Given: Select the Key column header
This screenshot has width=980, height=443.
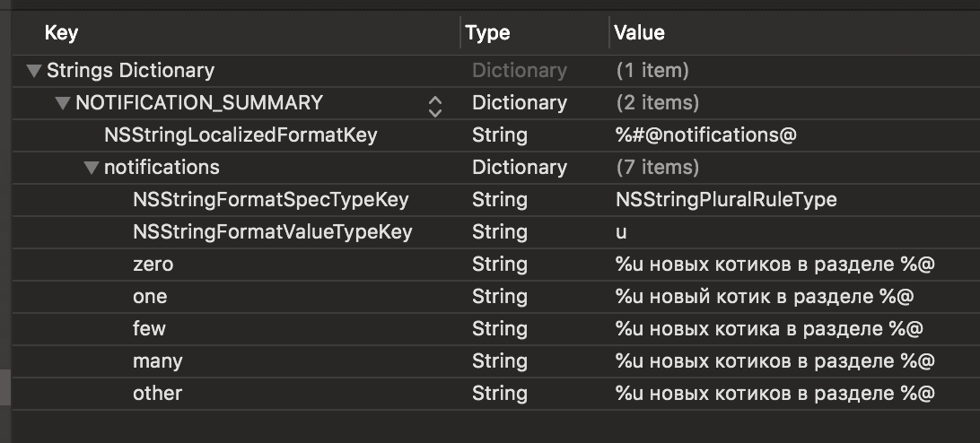Looking at the screenshot, I should [61, 34].
